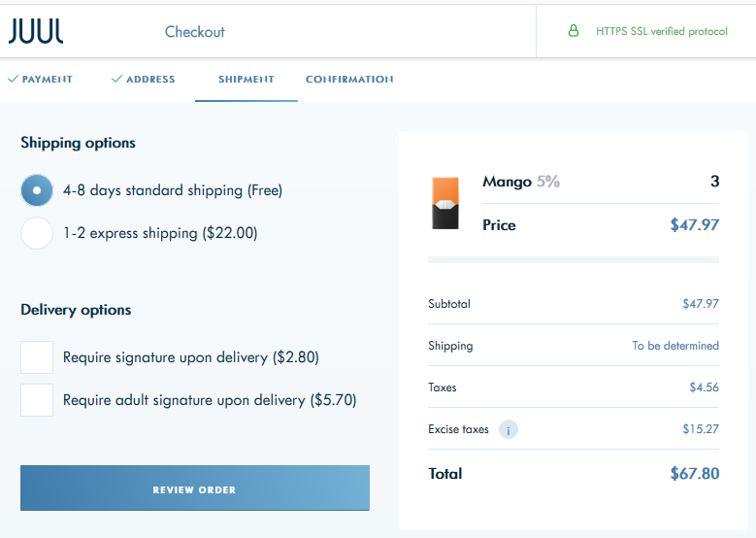Click the green SSL padlock icon
The height and width of the screenshot is (538, 756).
tap(574, 31)
